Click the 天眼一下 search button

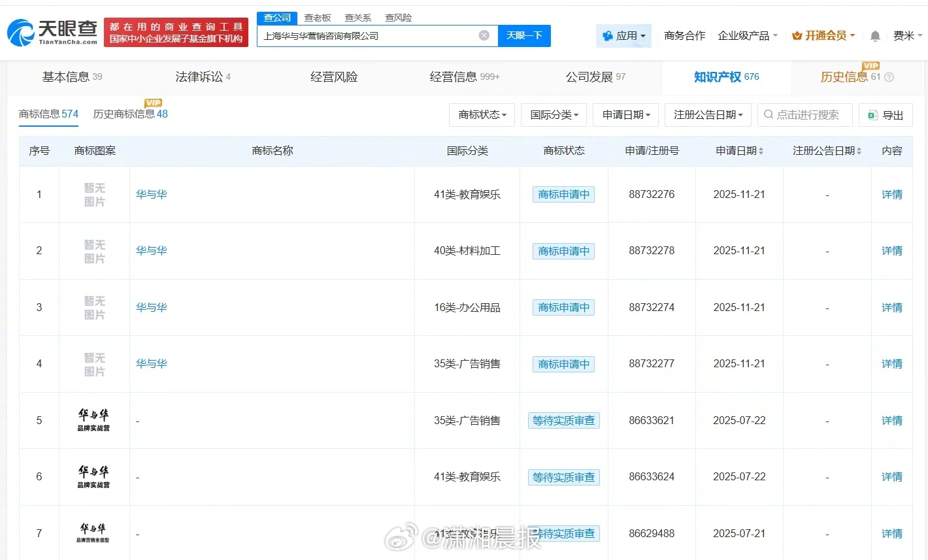[524, 36]
